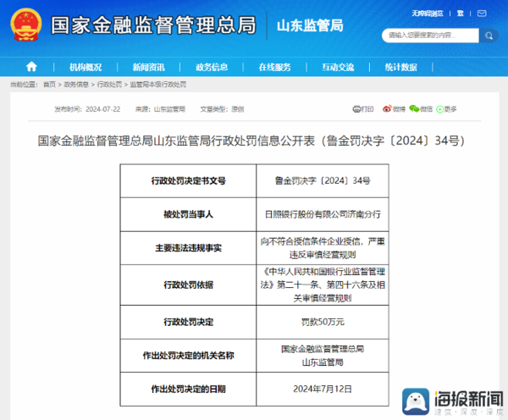Click cell 日照银行股份有限公司济南分行

[x=323, y=214]
